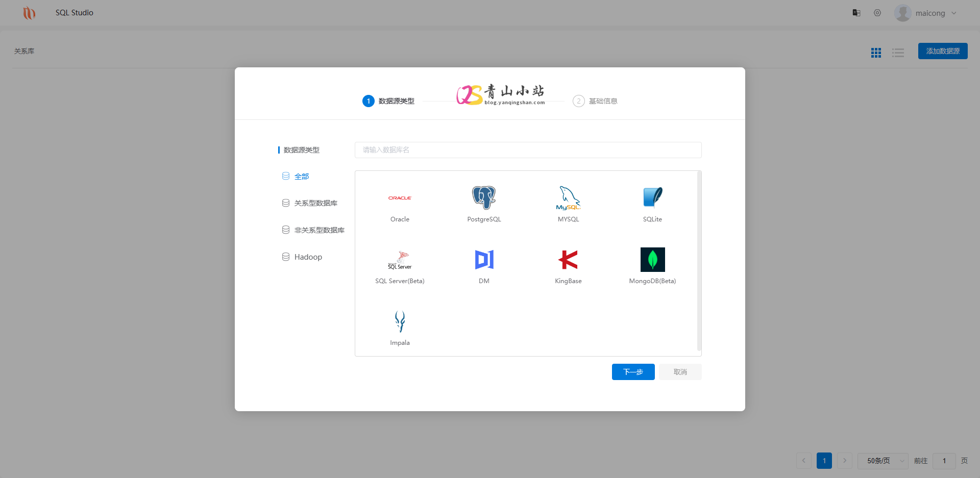The width and height of the screenshot is (980, 478).
Task: Click the 添加数据源 button
Action: pyautogui.click(x=943, y=51)
